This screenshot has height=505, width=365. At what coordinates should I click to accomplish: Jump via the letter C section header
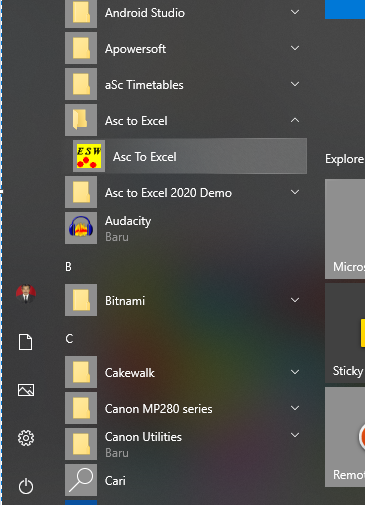(69, 339)
